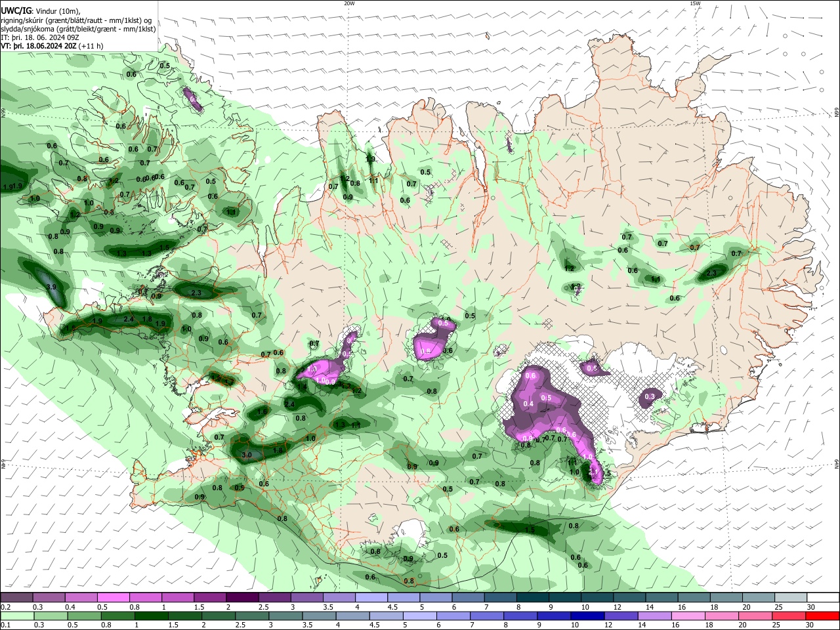Pick the red 30 swatch in lower legend row

[x=823, y=616]
